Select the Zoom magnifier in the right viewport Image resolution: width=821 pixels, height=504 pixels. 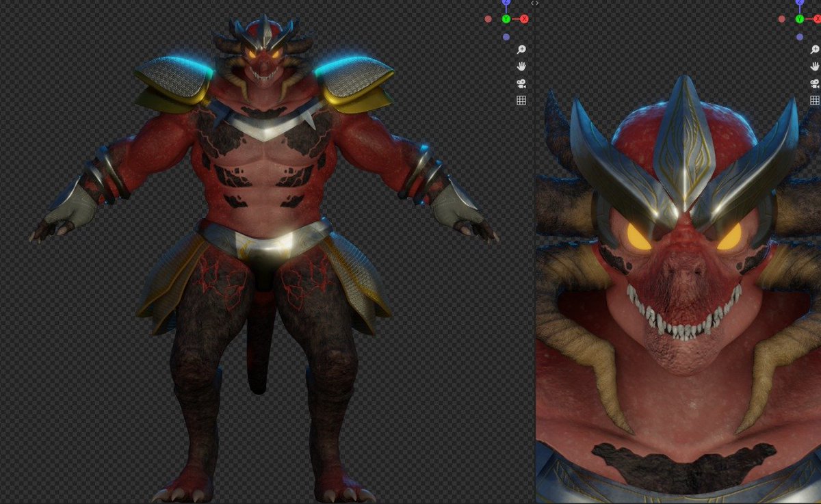click(x=815, y=50)
